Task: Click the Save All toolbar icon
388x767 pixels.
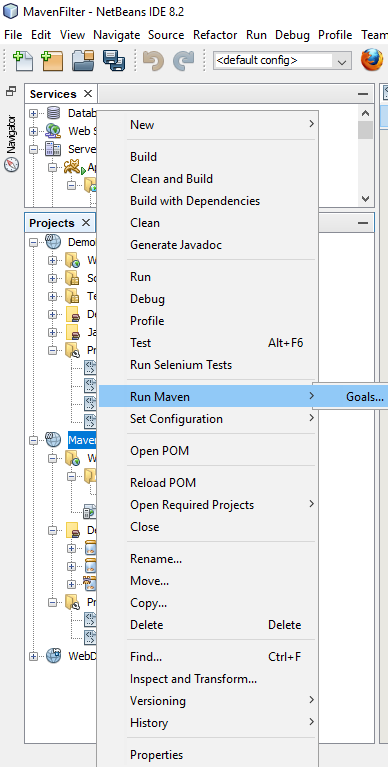Action: pyautogui.click(x=114, y=61)
